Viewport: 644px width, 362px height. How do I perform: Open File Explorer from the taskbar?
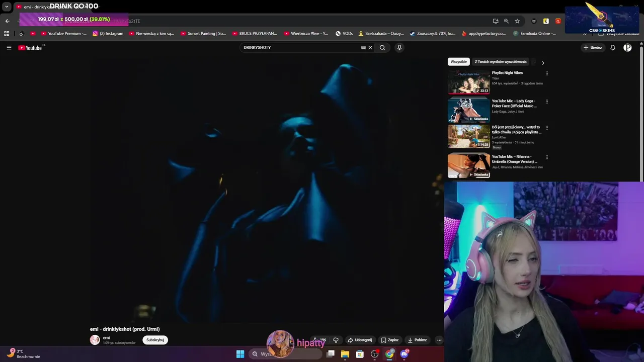click(x=345, y=354)
